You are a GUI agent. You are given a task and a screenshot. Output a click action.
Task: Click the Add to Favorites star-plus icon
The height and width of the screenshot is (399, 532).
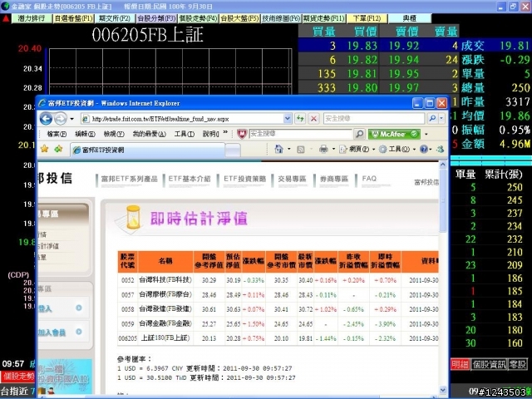point(58,149)
